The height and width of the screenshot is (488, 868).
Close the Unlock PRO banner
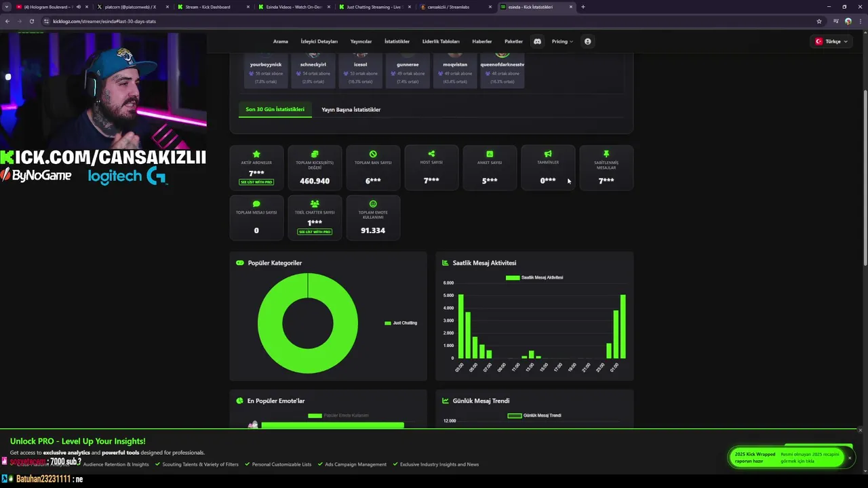(860, 430)
